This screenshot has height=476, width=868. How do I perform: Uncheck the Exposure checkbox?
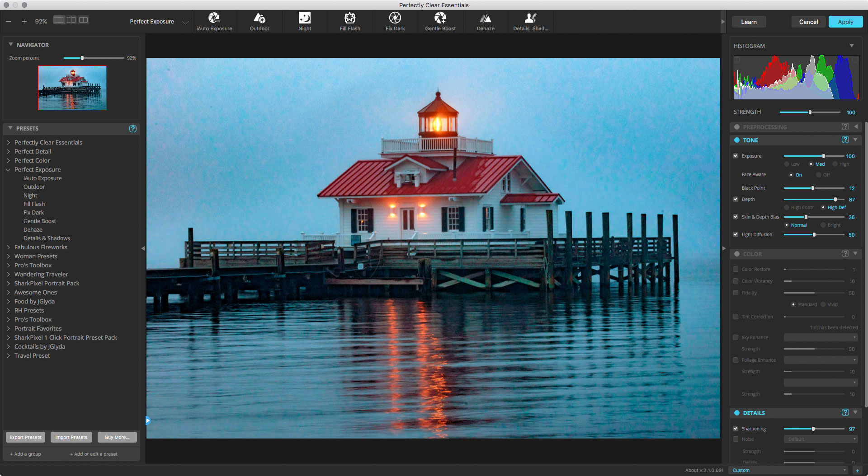click(x=736, y=156)
